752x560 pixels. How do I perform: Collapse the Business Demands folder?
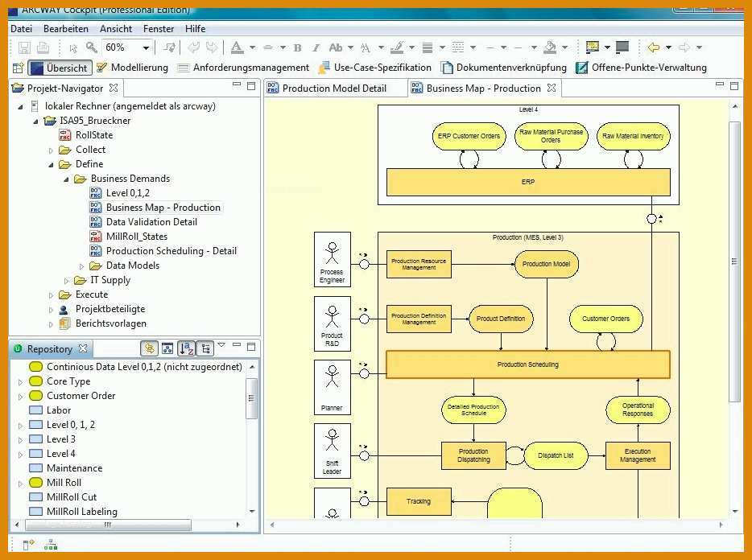66,179
